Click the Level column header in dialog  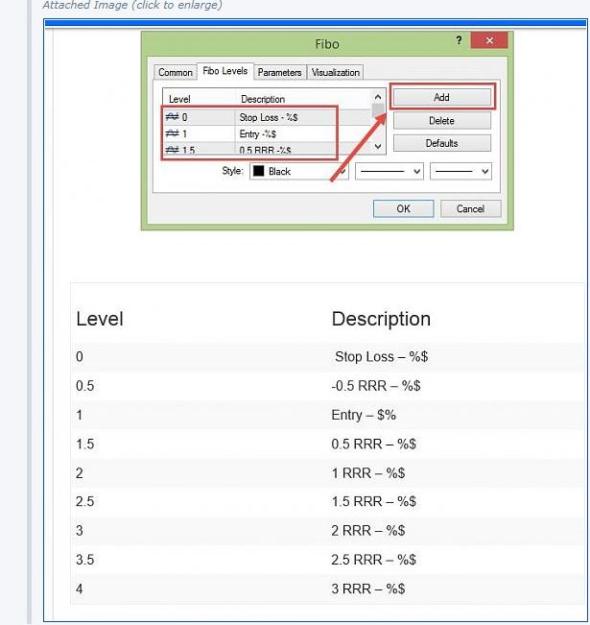click(179, 99)
